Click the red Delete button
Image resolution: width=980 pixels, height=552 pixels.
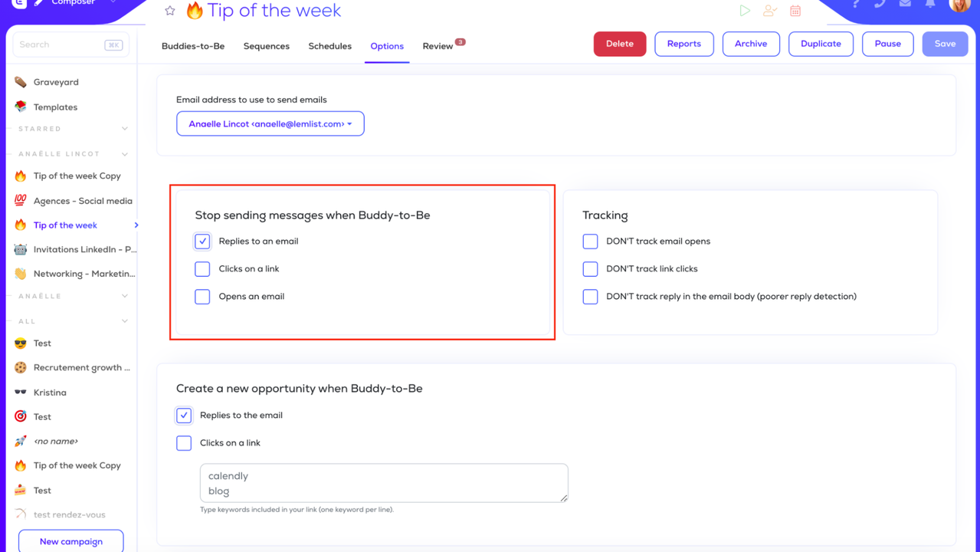point(619,44)
